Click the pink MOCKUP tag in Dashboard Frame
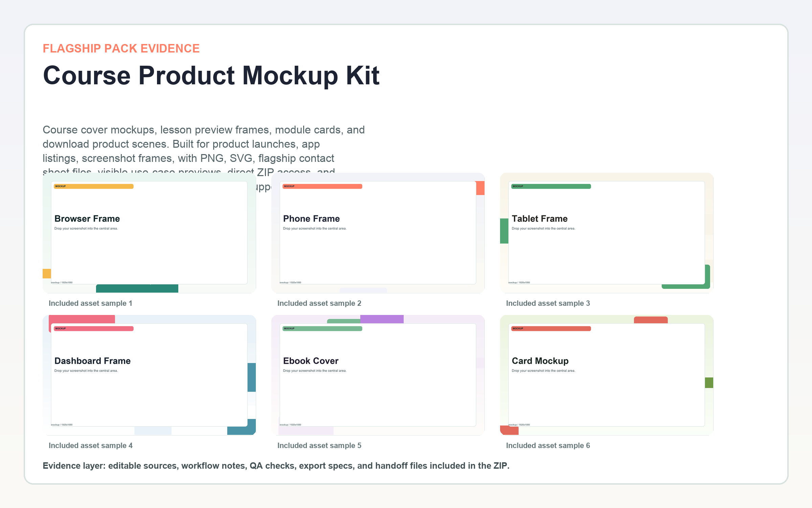This screenshot has height=508, width=812. tap(94, 329)
